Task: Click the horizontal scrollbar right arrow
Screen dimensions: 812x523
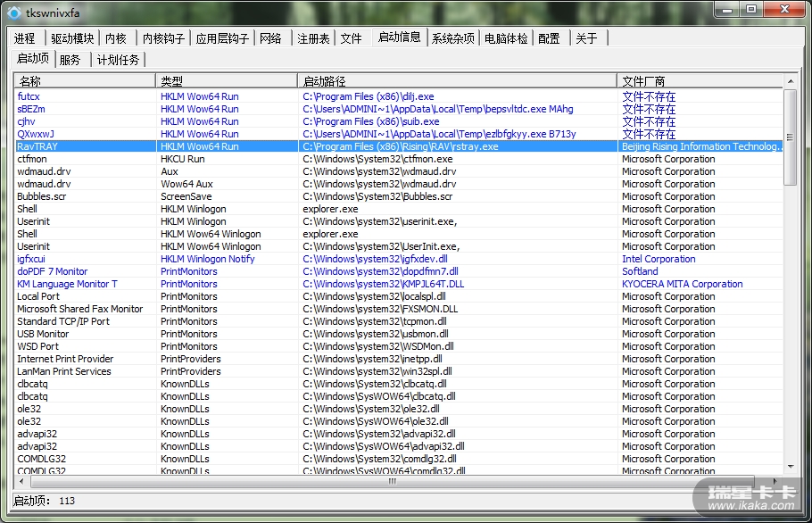Action: (x=776, y=481)
